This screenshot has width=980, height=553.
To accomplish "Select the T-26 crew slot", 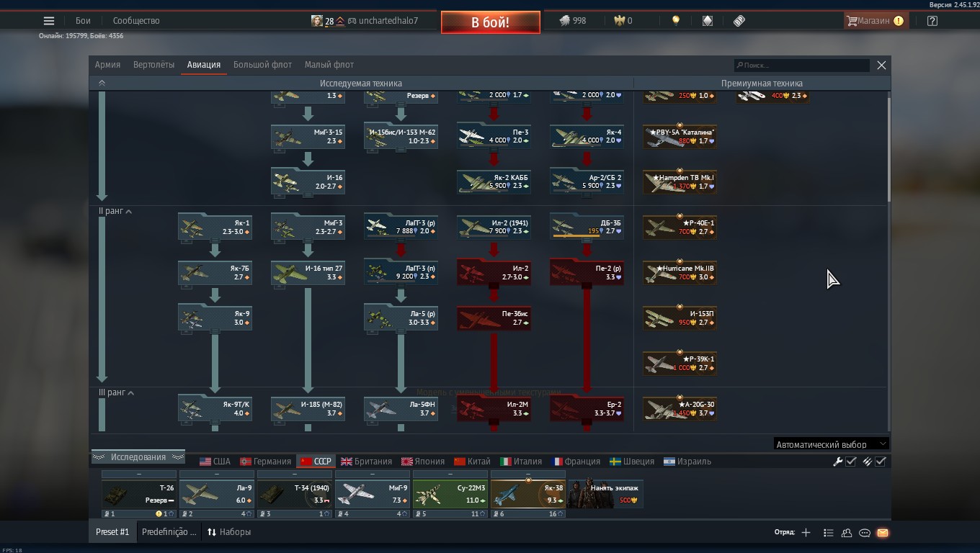I will 139,495.
